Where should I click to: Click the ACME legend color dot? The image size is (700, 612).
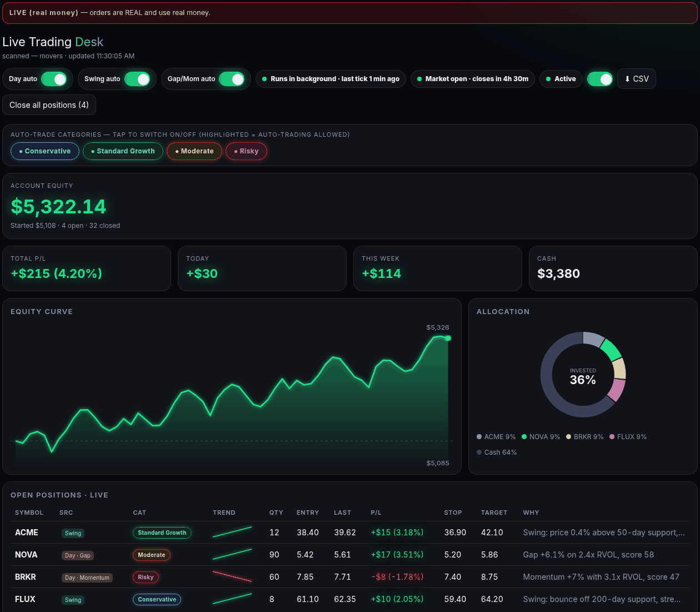pyautogui.click(x=479, y=437)
